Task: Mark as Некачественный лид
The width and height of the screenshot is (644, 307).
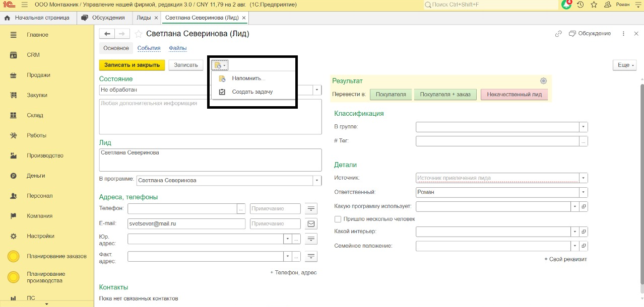Action: coord(514,95)
